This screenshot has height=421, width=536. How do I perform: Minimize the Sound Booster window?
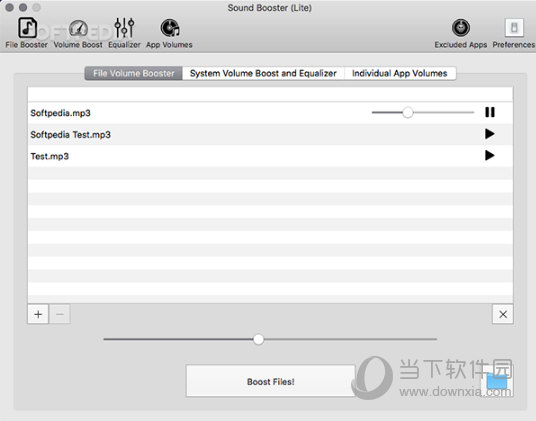23,7
